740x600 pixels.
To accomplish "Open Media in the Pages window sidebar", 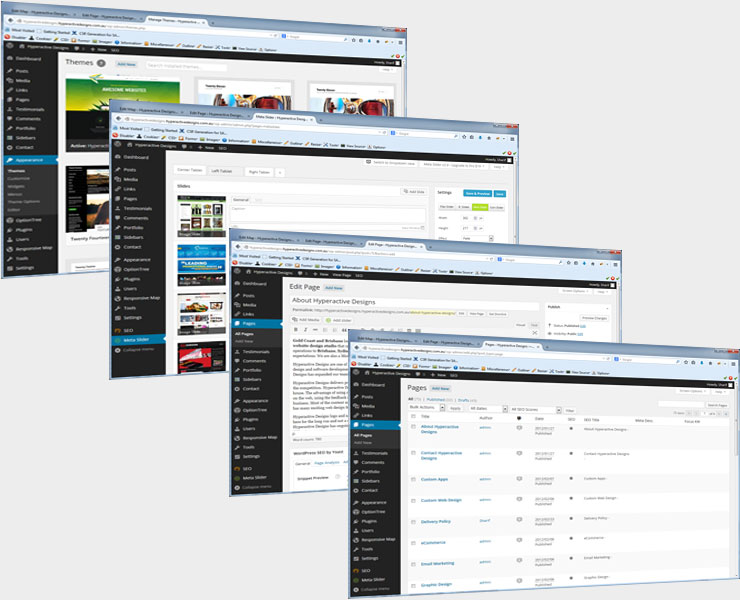I will [368, 406].
